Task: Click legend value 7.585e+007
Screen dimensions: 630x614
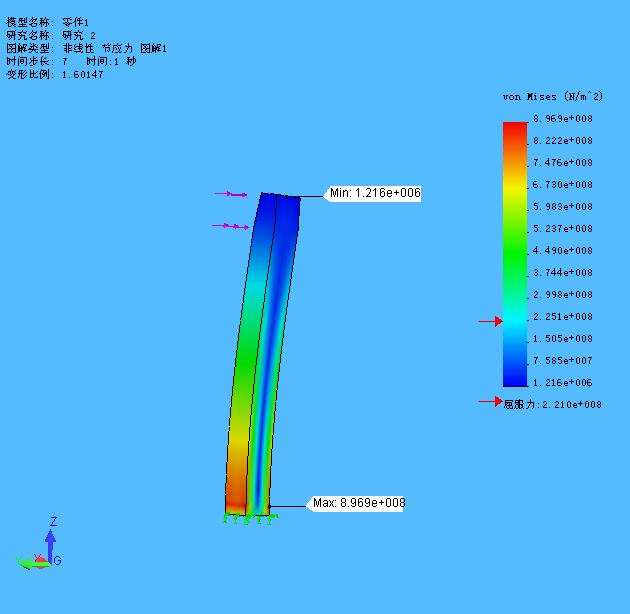Action: click(x=562, y=360)
